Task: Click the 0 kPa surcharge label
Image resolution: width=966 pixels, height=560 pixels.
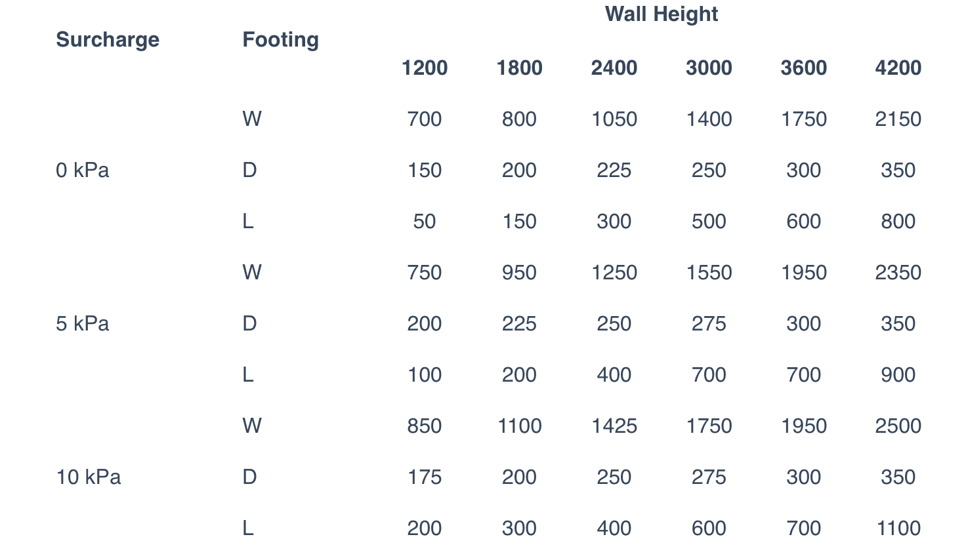Action: click(x=83, y=170)
